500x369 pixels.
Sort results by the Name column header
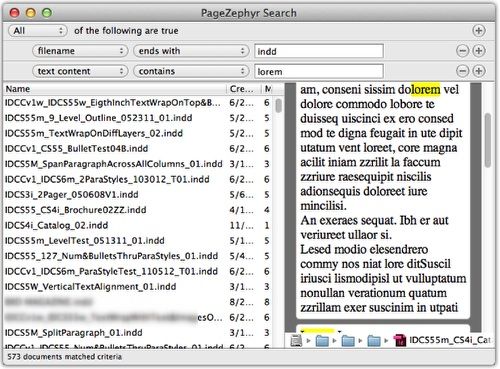[115, 89]
